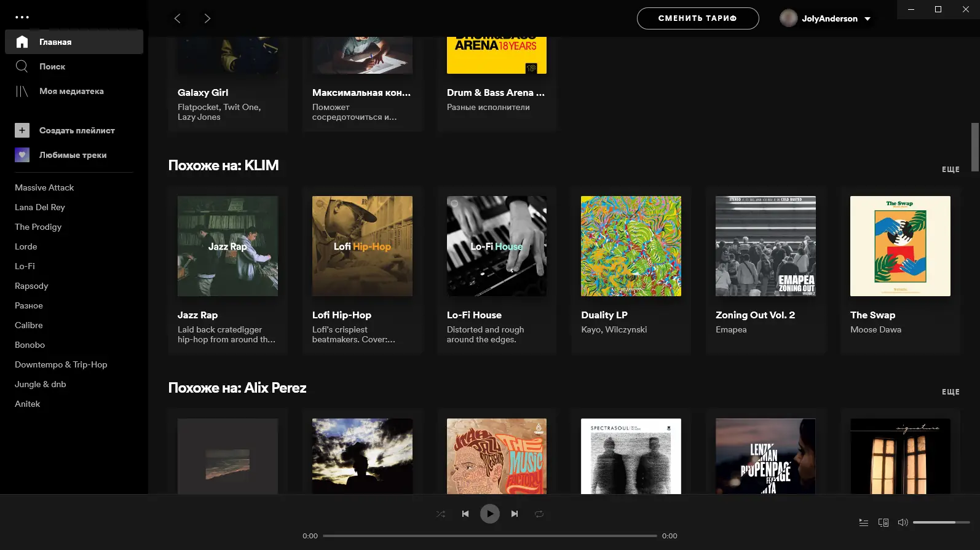Open the play queue icon
Viewport: 980px width, 550px height.
(x=864, y=522)
